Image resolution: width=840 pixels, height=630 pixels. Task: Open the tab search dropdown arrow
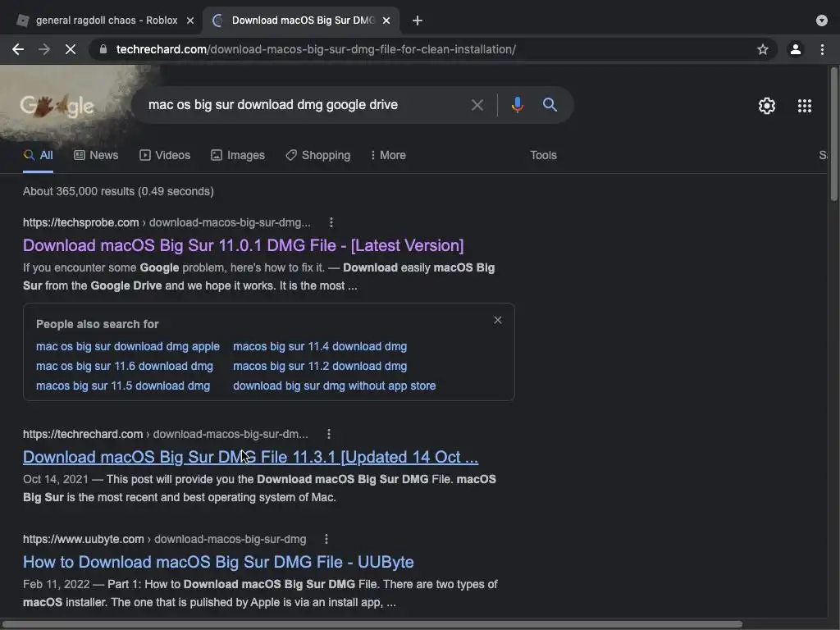(x=822, y=21)
